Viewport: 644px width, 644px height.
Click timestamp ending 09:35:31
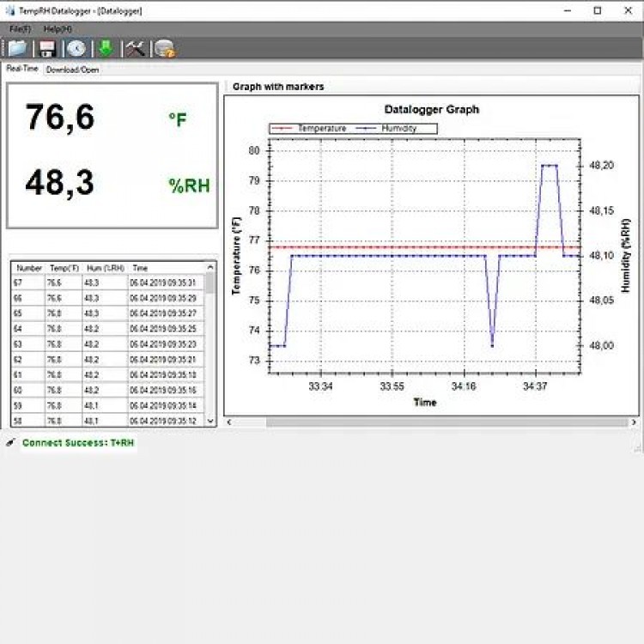pyautogui.click(x=163, y=283)
